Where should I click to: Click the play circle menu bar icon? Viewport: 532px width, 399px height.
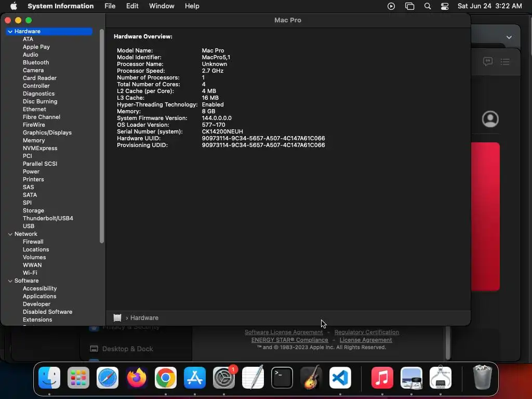(x=391, y=6)
